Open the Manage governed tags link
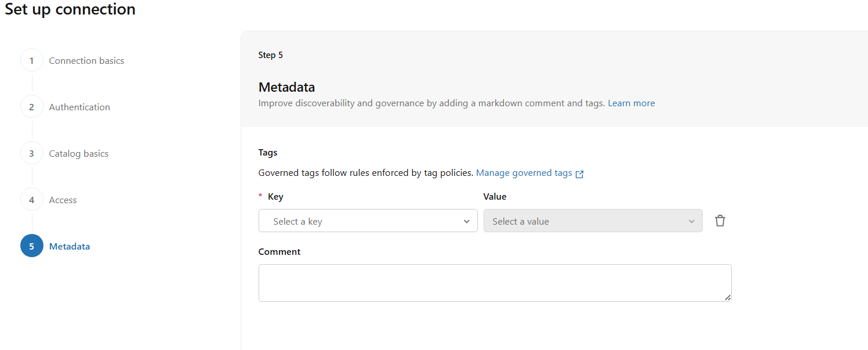This screenshot has width=868, height=350. point(524,173)
